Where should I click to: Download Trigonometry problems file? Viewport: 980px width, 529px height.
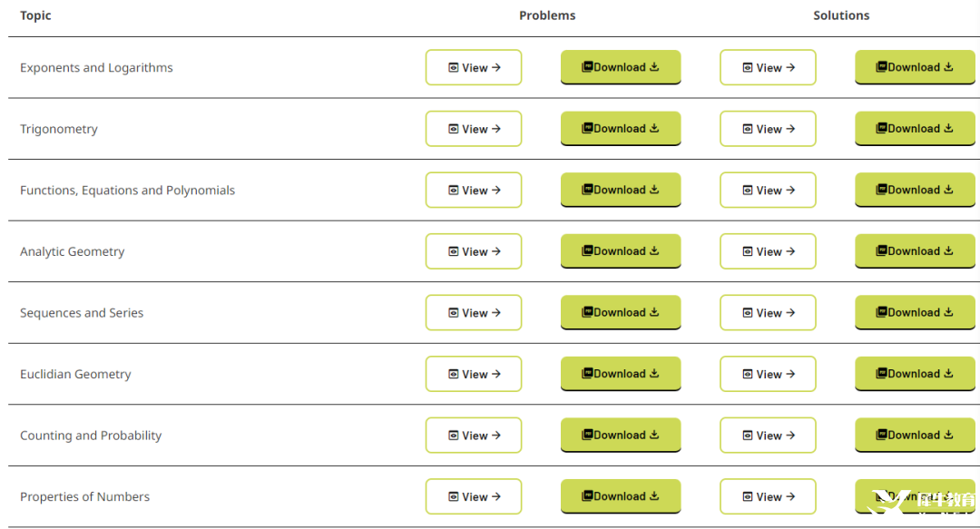[x=621, y=128]
